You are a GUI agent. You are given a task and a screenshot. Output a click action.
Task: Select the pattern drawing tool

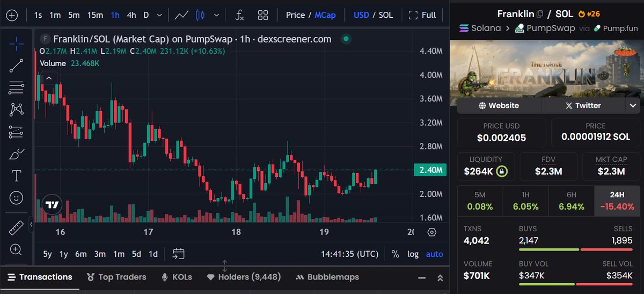(16, 110)
